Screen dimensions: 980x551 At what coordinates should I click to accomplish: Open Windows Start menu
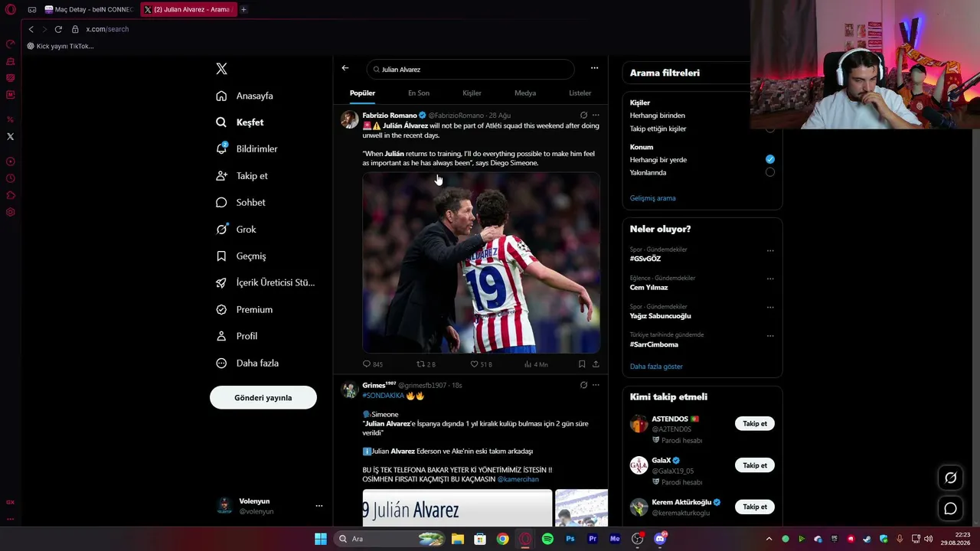(x=321, y=539)
